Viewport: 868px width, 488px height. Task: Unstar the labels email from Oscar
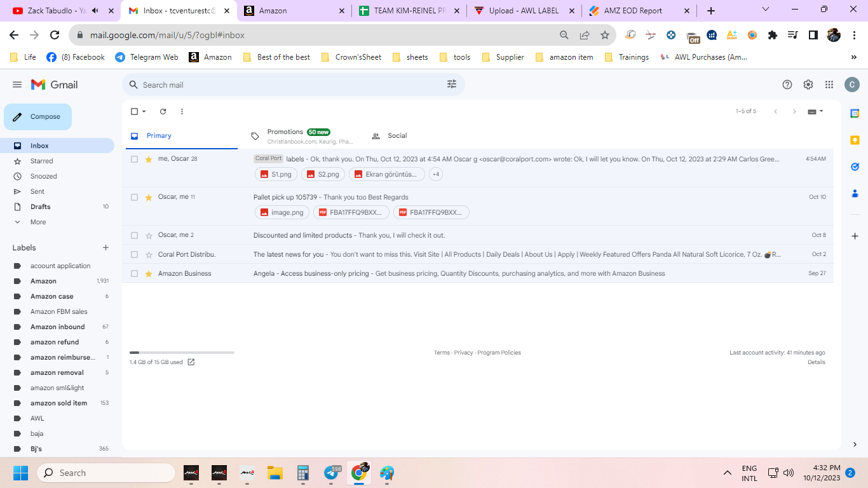point(149,159)
